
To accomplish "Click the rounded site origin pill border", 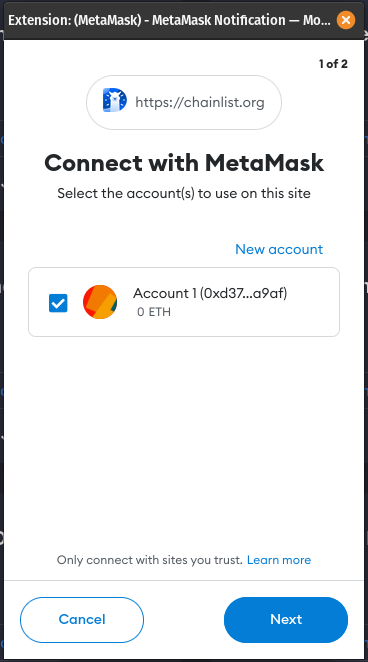I will pyautogui.click(x=184, y=76).
